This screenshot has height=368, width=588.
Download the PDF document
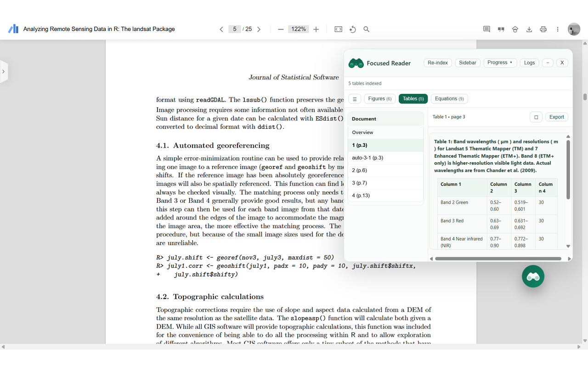coord(529,29)
